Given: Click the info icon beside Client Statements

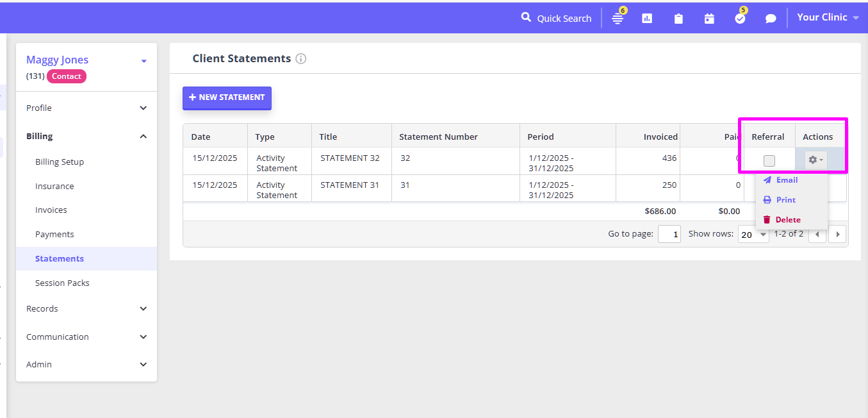Looking at the screenshot, I should (x=301, y=59).
